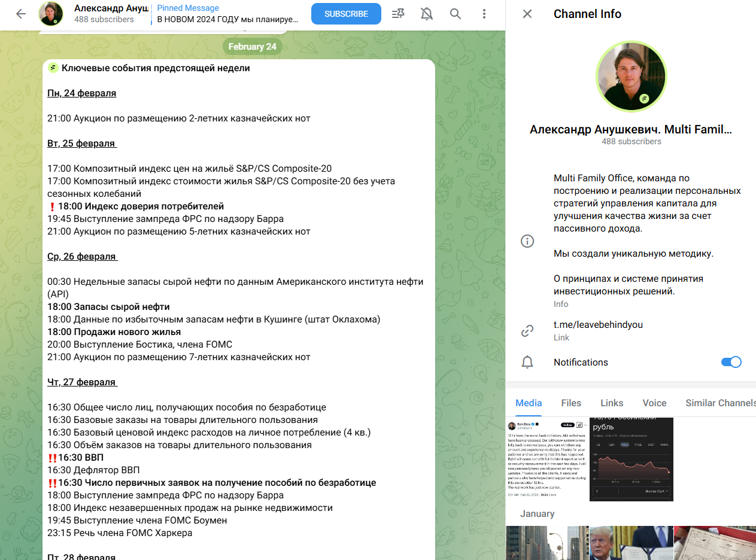The height and width of the screenshot is (560, 756).
Task: Click the channel title in the header
Action: [111, 8]
